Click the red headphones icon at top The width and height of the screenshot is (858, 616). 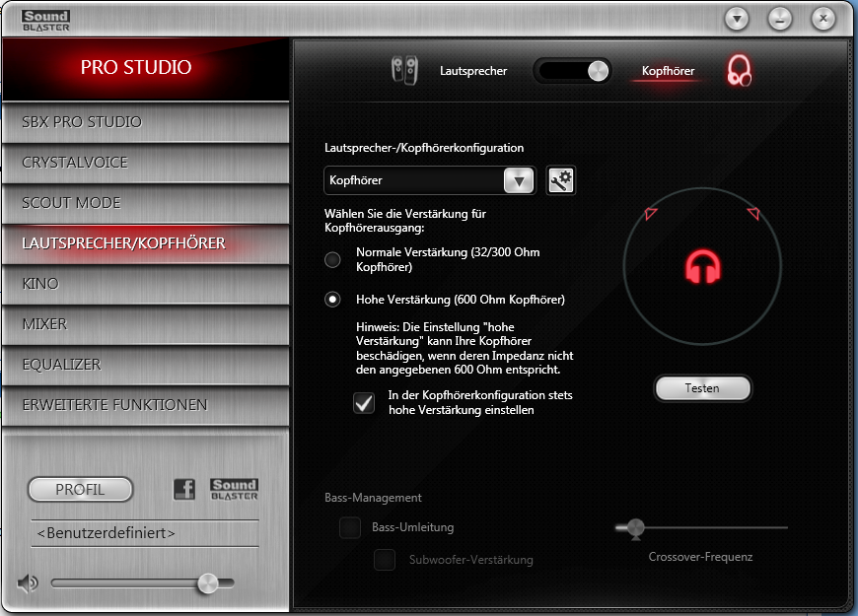pos(739,71)
